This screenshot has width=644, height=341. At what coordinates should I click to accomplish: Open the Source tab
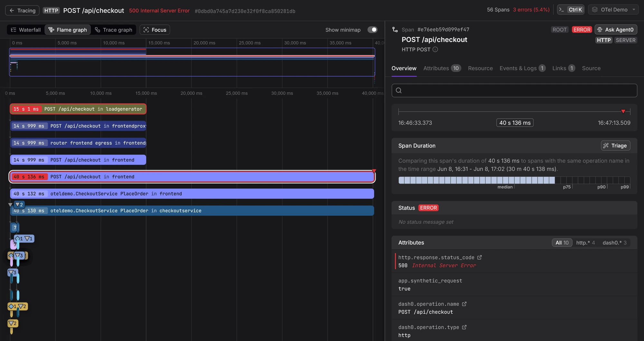pyautogui.click(x=591, y=68)
